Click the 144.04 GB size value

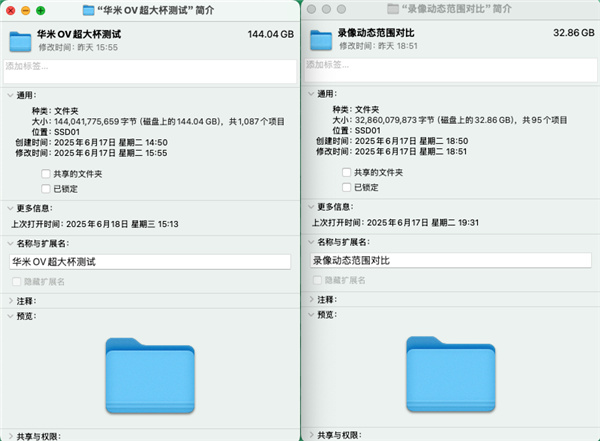[271, 34]
